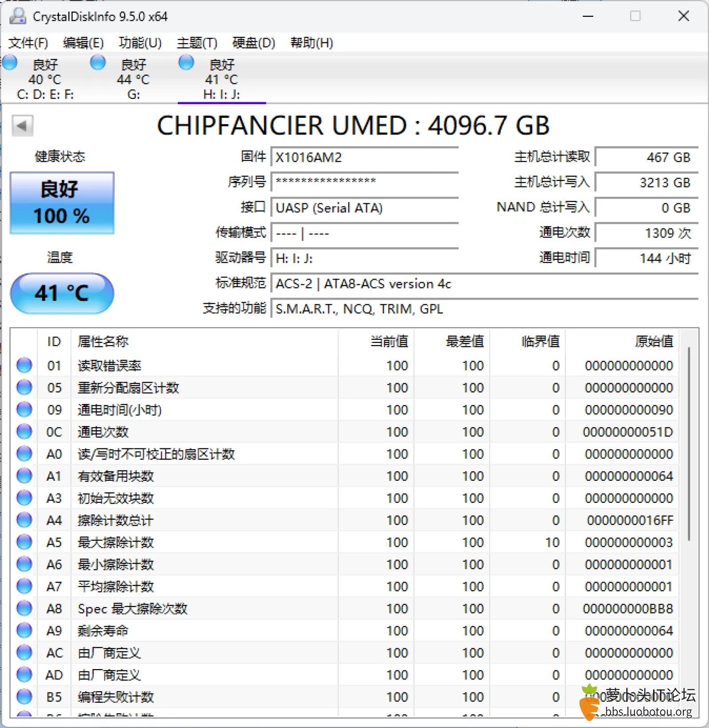
Task: Click the 最差值 column header
Action: point(452,342)
